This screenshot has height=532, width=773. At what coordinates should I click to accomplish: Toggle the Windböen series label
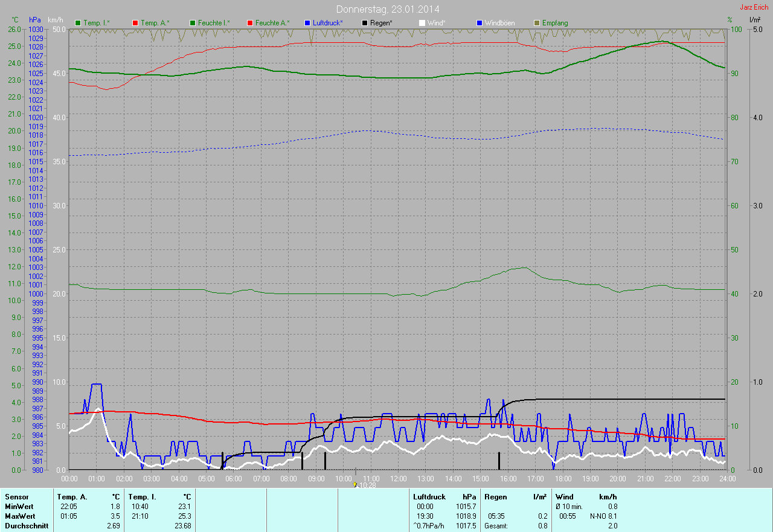click(x=500, y=23)
